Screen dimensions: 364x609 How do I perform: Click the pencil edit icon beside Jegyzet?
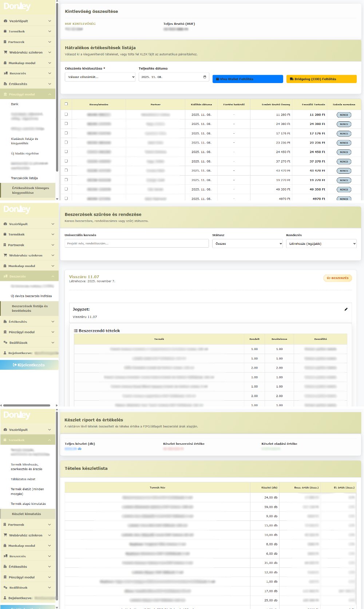(x=346, y=309)
